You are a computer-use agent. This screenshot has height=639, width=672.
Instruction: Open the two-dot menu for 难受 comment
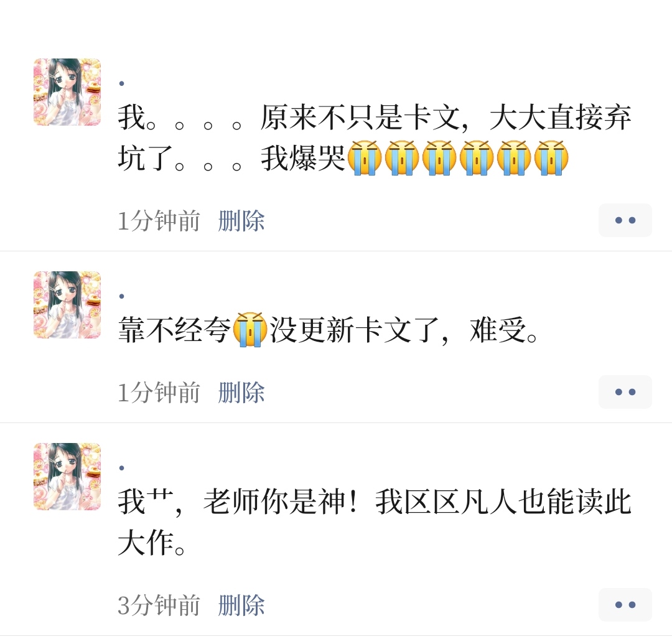(625, 392)
